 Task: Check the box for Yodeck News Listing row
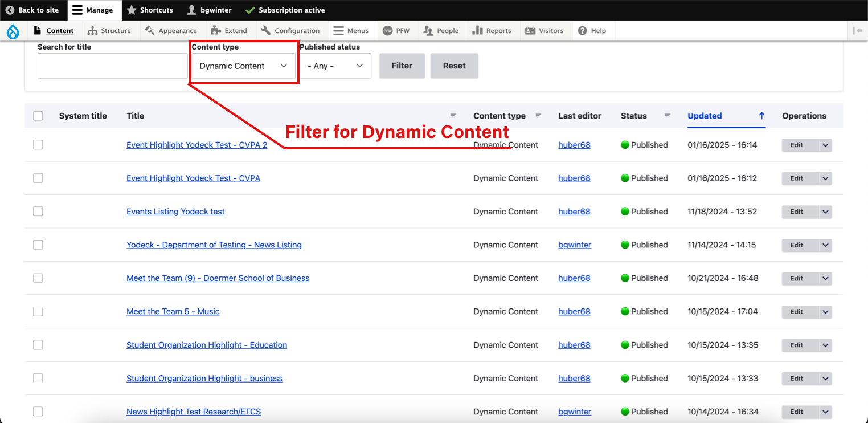pyautogui.click(x=38, y=245)
